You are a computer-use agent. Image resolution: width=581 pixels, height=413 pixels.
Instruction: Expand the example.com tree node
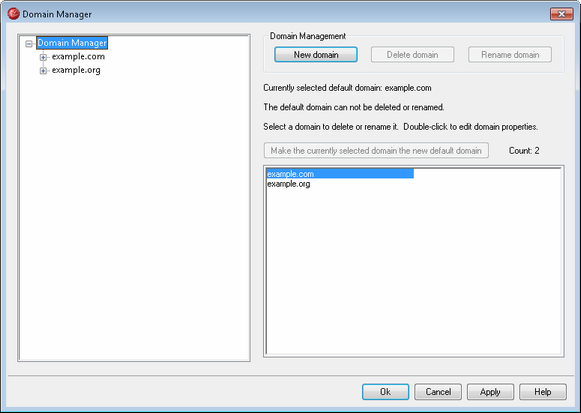pos(43,57)
